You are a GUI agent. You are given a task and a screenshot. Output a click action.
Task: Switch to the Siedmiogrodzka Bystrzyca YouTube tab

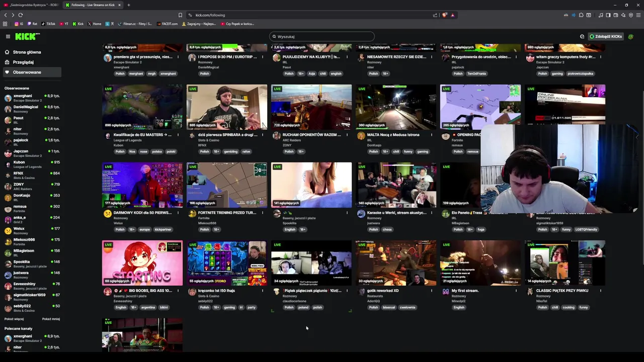coord(31,5)
